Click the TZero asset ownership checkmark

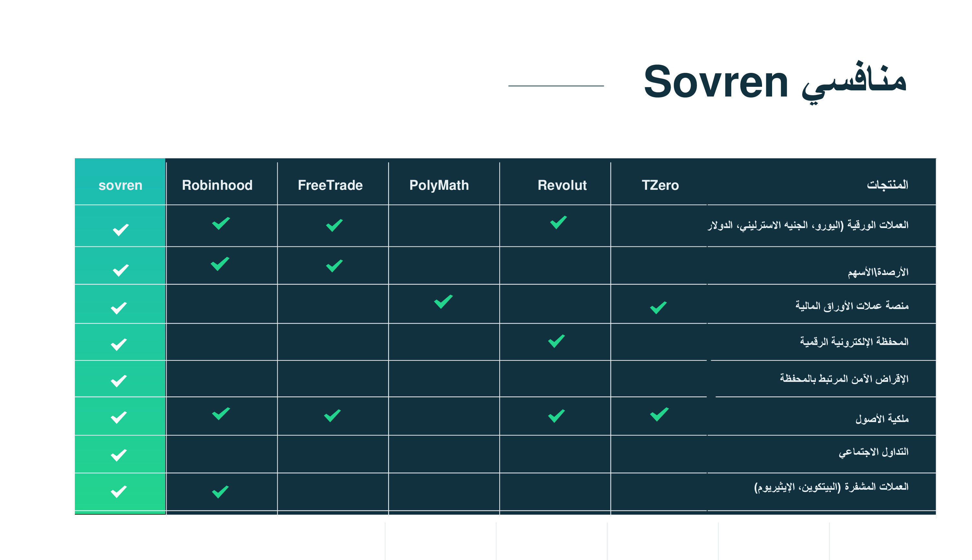[659, 414]
